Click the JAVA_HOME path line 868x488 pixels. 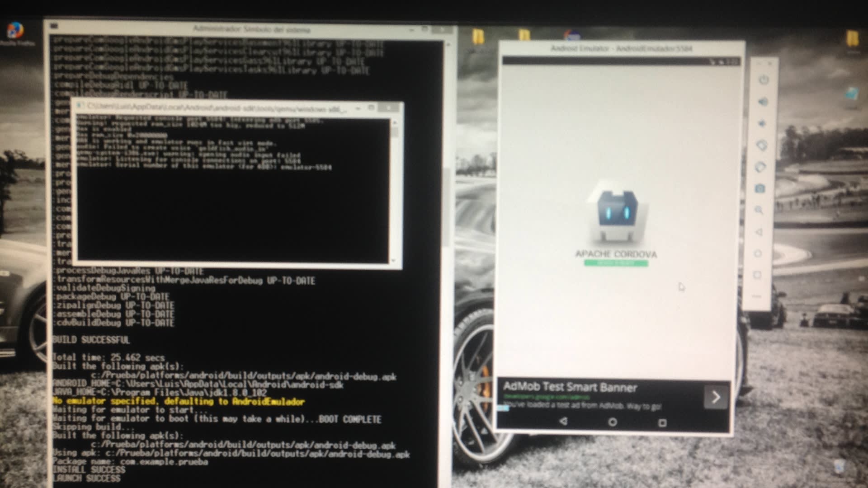[160, 392]
